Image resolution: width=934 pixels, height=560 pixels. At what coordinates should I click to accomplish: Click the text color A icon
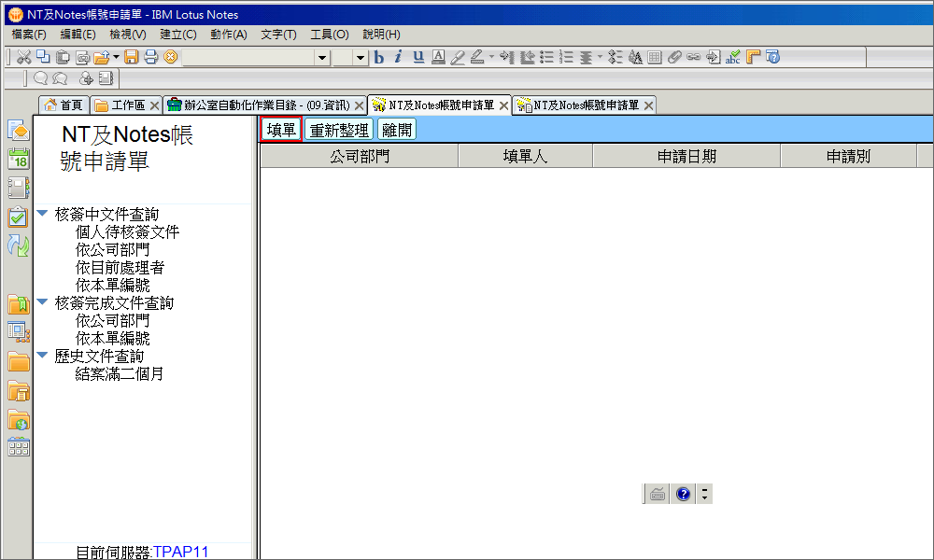coord(438,57)
